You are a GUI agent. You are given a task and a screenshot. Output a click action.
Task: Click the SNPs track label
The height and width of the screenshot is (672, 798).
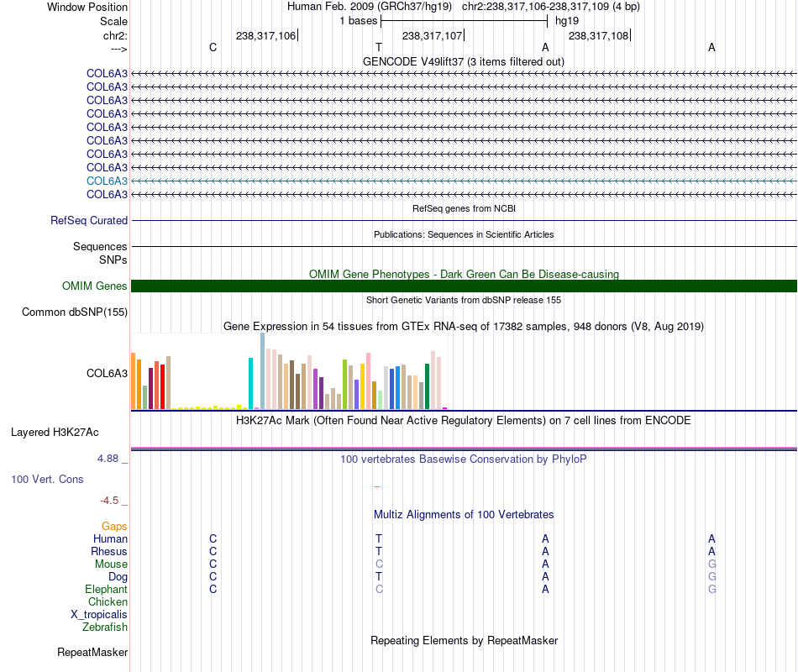pyautogui.click(x=113, y=260)
